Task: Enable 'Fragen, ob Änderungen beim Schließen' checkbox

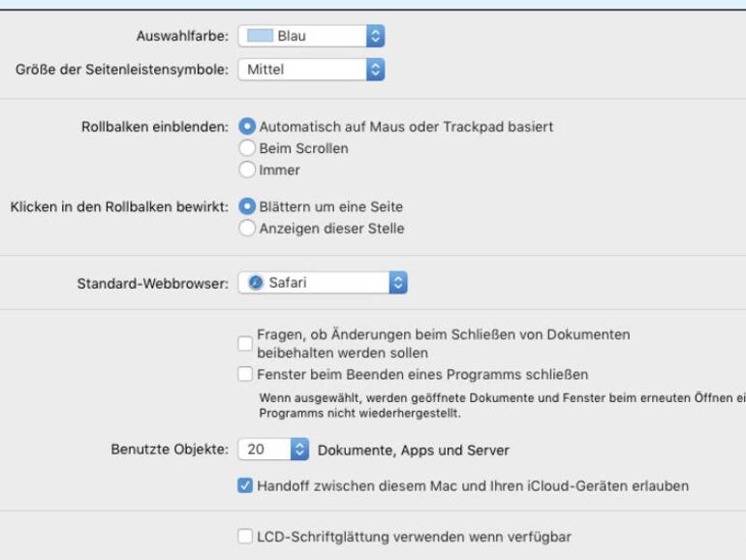Action: [245, 343]
